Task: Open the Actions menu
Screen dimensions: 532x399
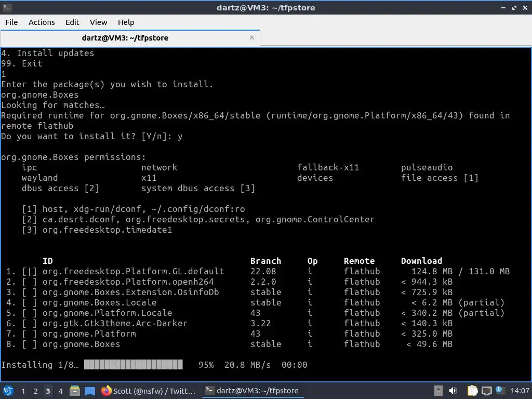Action: 42,22
